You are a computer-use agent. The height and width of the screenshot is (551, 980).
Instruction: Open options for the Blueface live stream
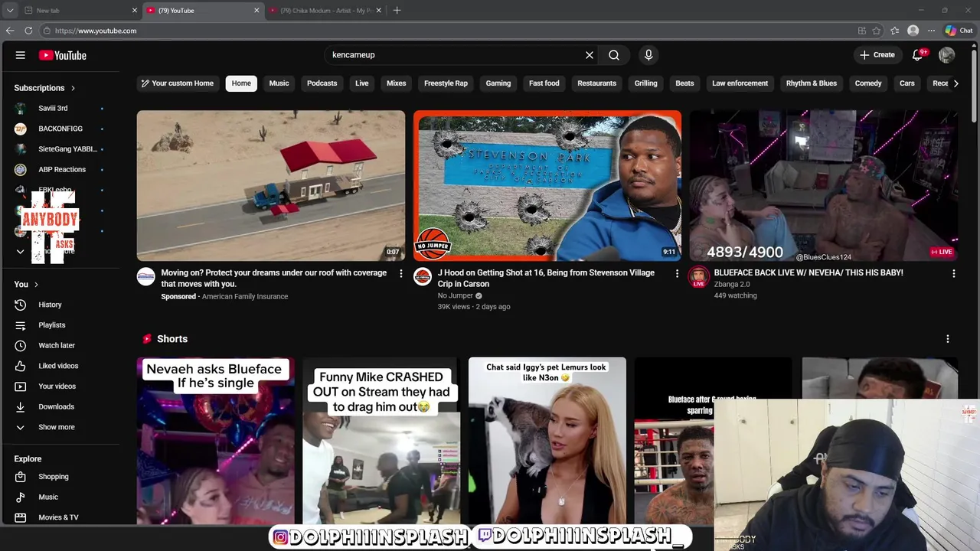click(x=953, y=273)
